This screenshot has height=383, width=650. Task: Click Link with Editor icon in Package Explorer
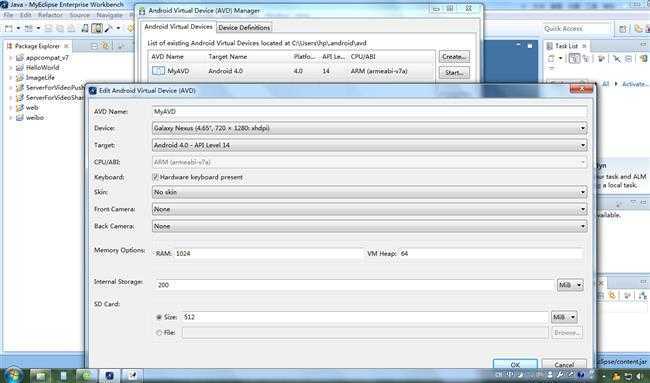[106, 46]
